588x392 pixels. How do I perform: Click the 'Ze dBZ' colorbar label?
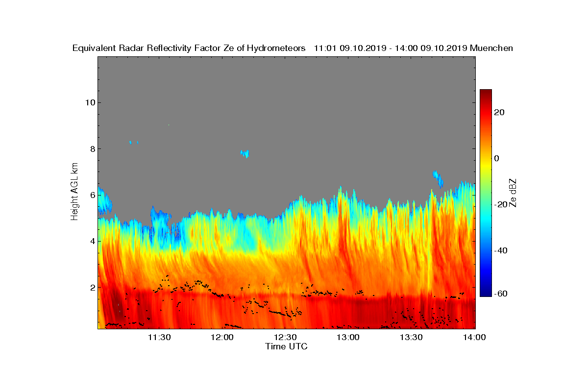[513, 193]
